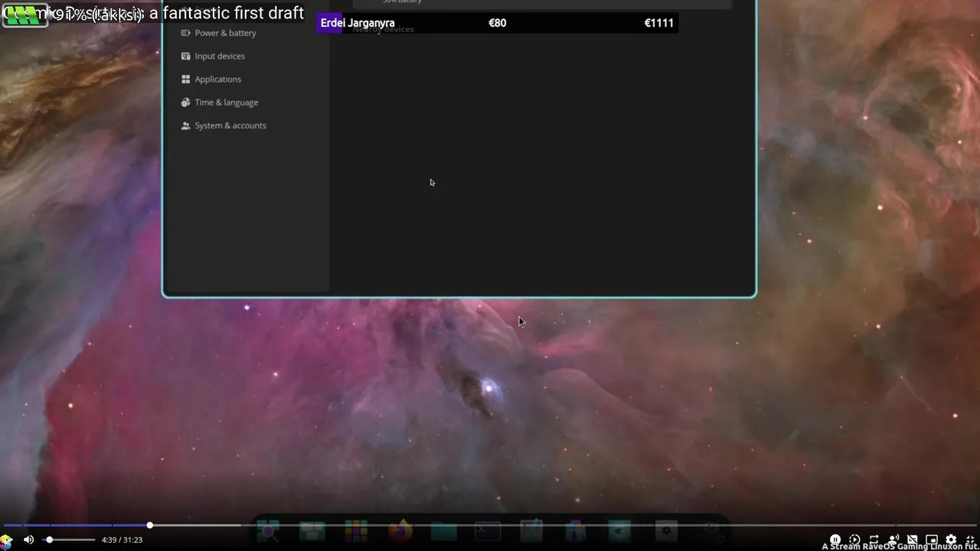Seek on the video progress bar
This screenshot has width=980, height=551.
point(490,525)
